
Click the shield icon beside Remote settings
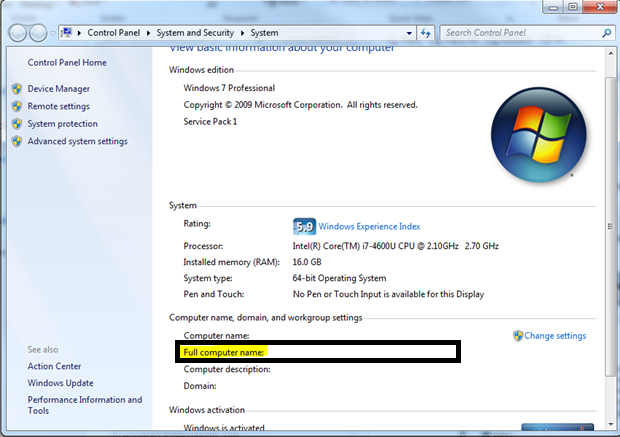click(17, 106)
